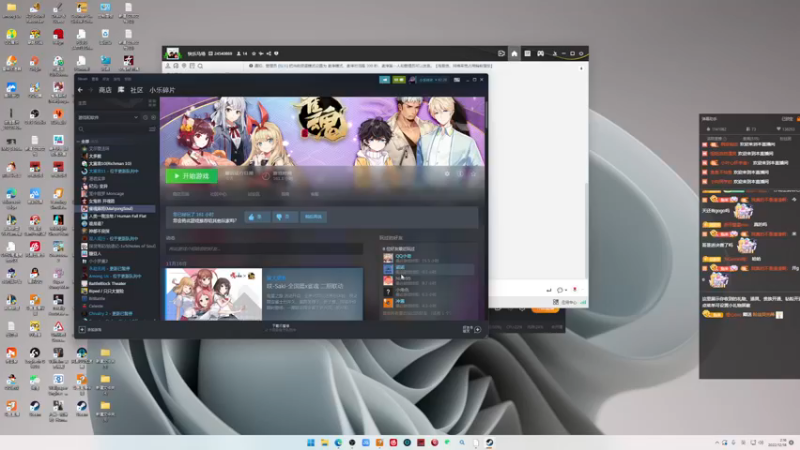
Task: Show hidden tray icons chevron
Action: pos(717,442)
